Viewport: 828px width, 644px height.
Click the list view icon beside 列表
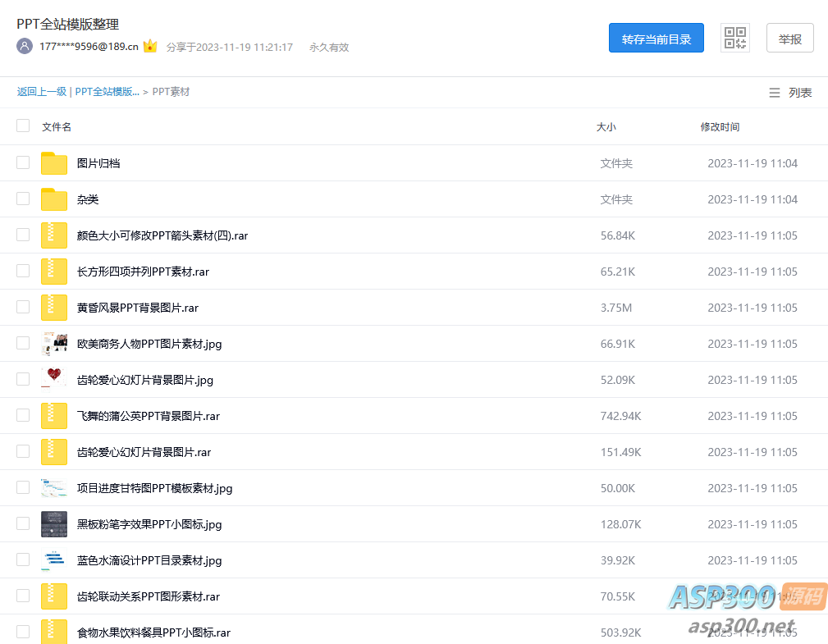click(774, 93)
